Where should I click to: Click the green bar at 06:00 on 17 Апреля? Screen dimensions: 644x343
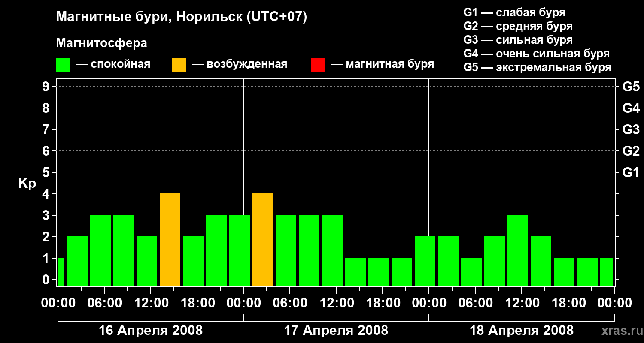coord(286,251)
